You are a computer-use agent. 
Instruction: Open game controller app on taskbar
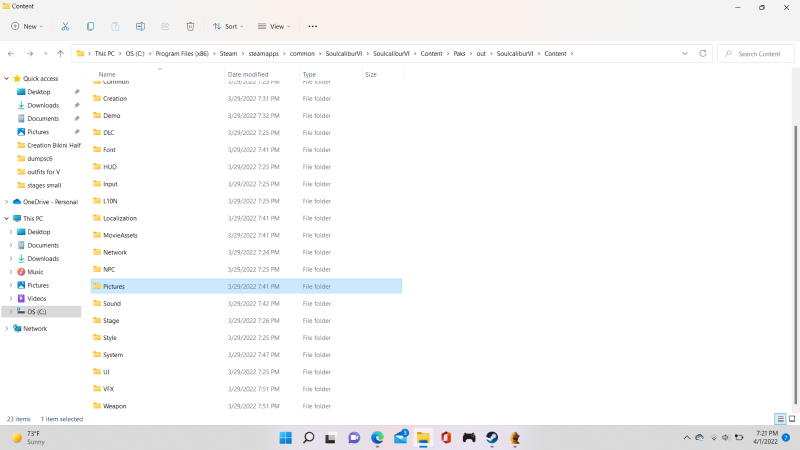coord(469,438)
